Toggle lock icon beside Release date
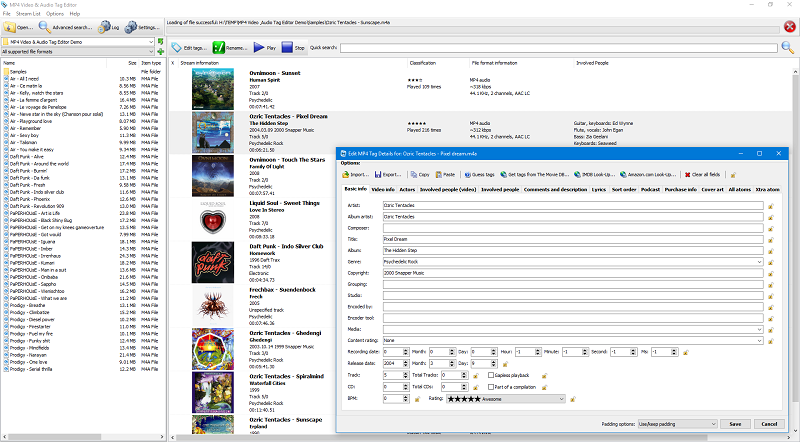 [505, 364]
